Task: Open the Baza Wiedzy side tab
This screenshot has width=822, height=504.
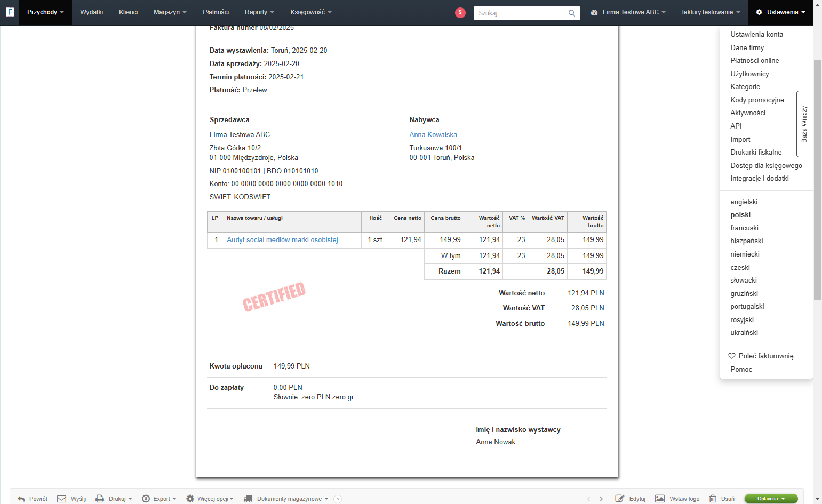Action: click(804, 124)
